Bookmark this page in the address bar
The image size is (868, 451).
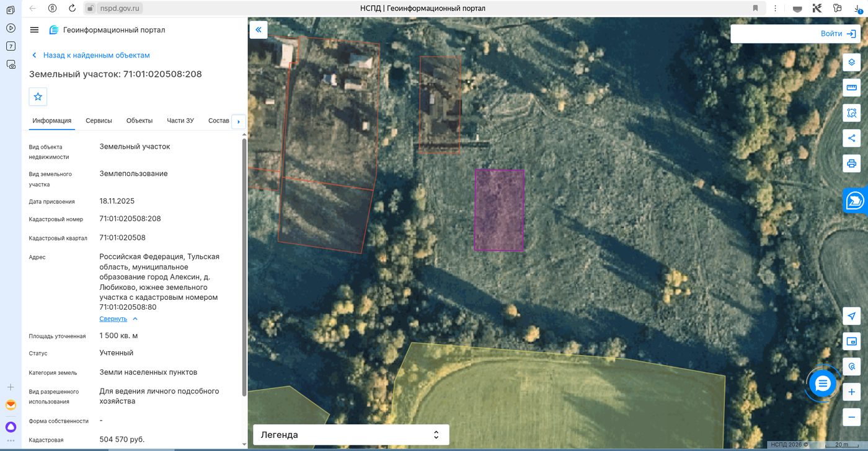755,8
